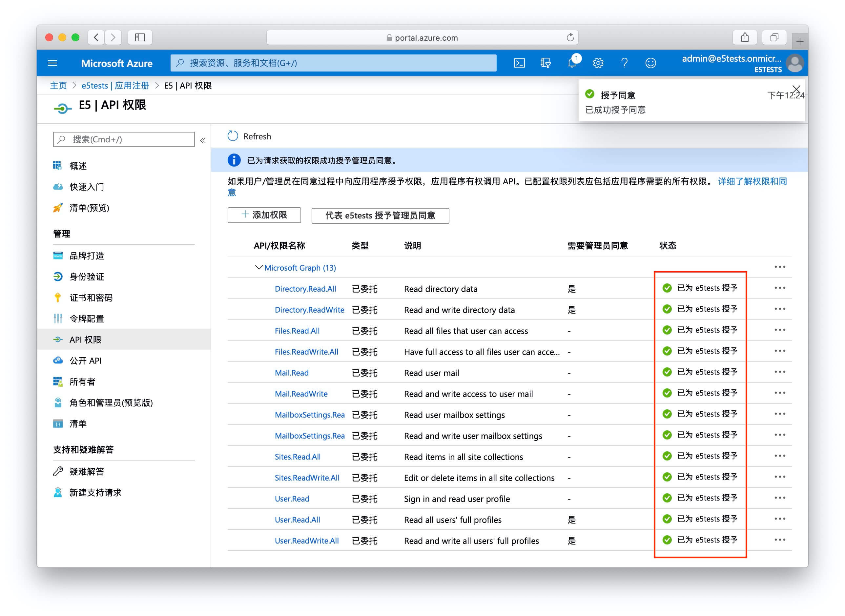
Task: Collapse the left navigation with the double-chevron
Action: coord(203,141)
